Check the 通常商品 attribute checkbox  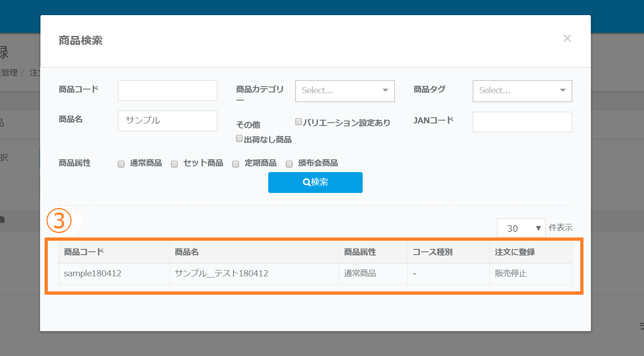coord(121,164)
